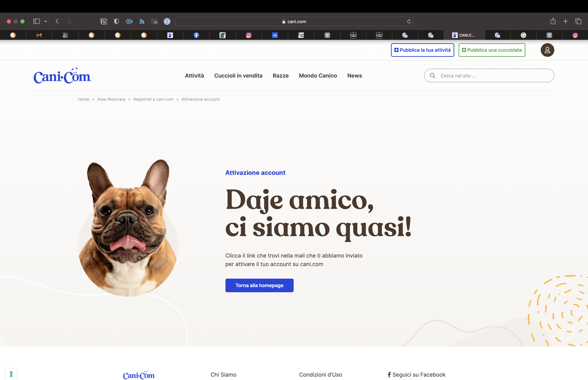The height and width of the screenshot is (380, 588).
Task: Click the Cerca nel sito search field
Action: click(x=489, y=76)
